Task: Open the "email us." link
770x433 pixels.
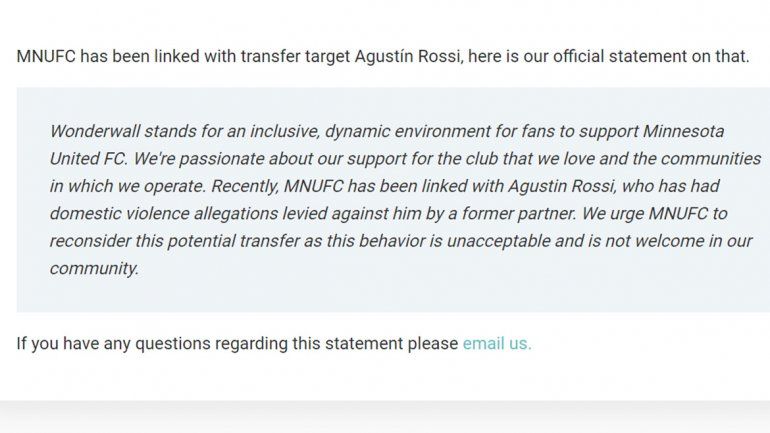Action: point(497,343)
